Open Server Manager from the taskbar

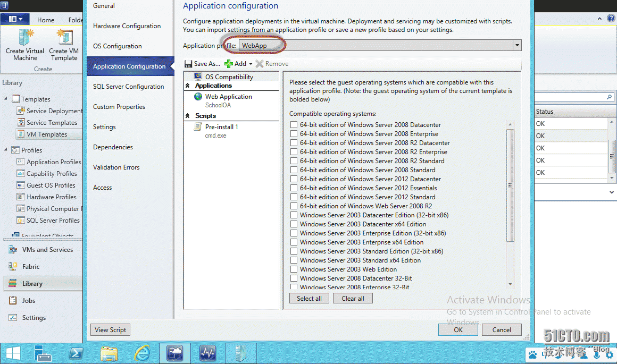pos(43,353)
